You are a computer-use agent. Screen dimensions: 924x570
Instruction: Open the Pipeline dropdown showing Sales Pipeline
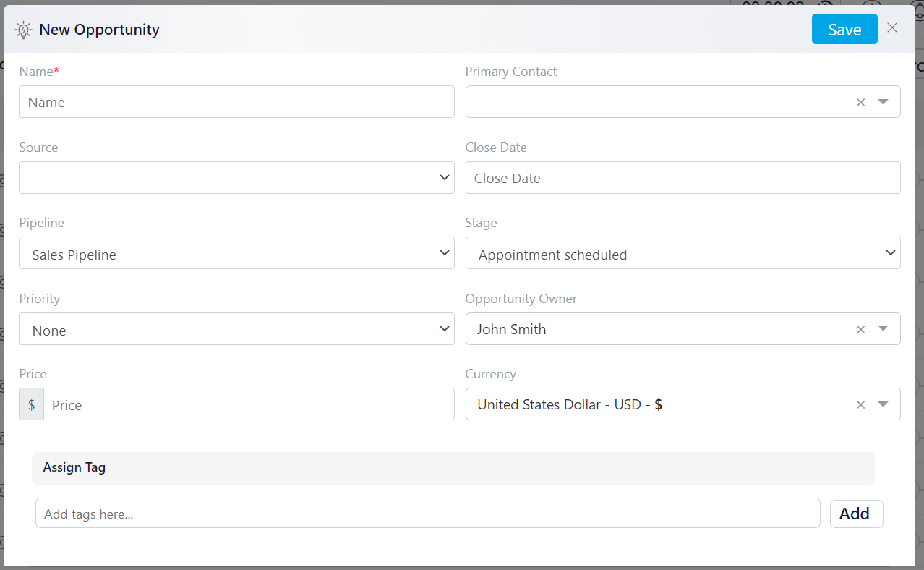[236, 253]
